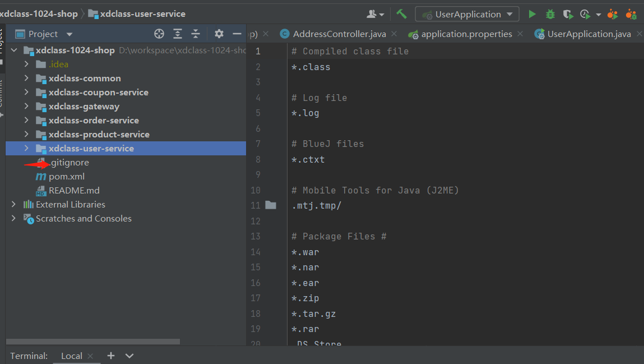Toggle fold marker beside .mtj.tmp/ line
Screen dimensions: 644x364
[x=271, y=205]
